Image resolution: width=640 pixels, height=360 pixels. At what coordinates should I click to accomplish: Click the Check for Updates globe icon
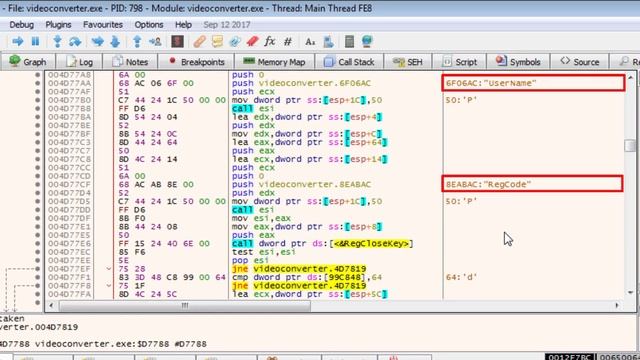click(x=367, y=41)
